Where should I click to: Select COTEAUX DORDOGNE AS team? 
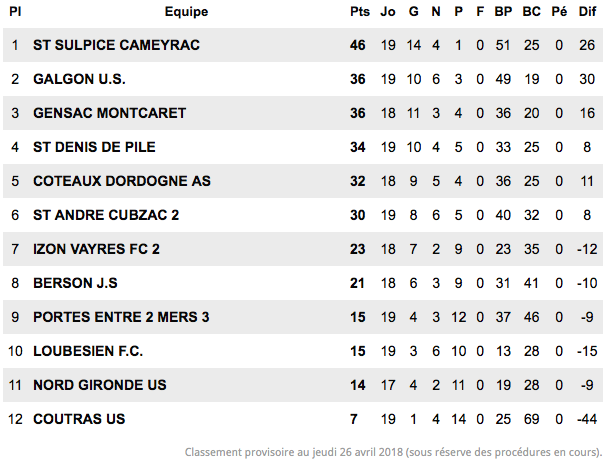click(x=122, y=181)
